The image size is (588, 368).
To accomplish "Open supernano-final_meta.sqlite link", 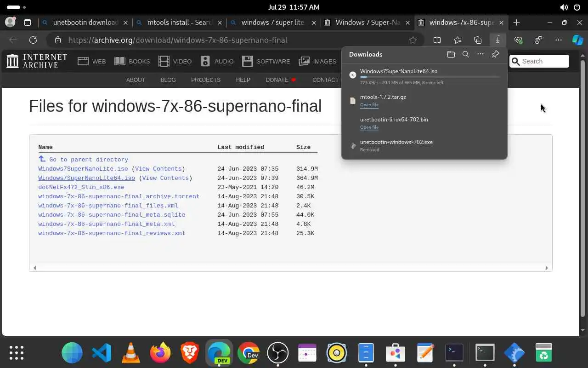I will pyautogui.click(x=112, y=215).
